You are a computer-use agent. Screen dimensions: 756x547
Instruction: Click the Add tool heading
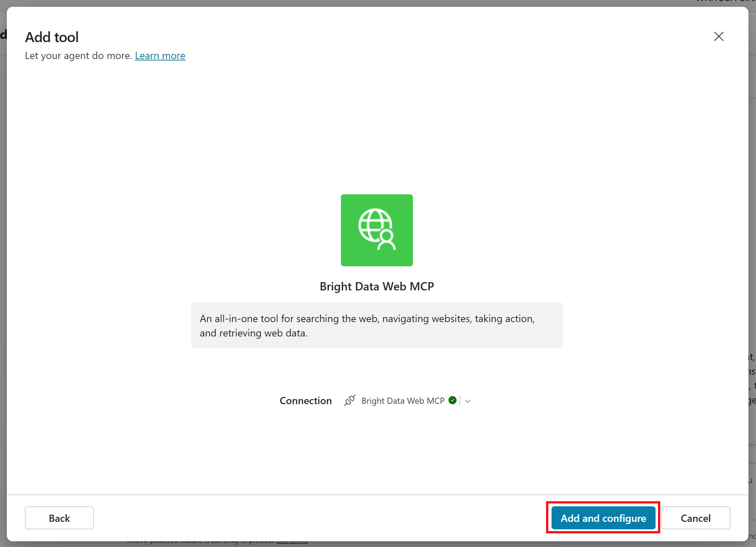pyautogui.click(x=51, y=37)
